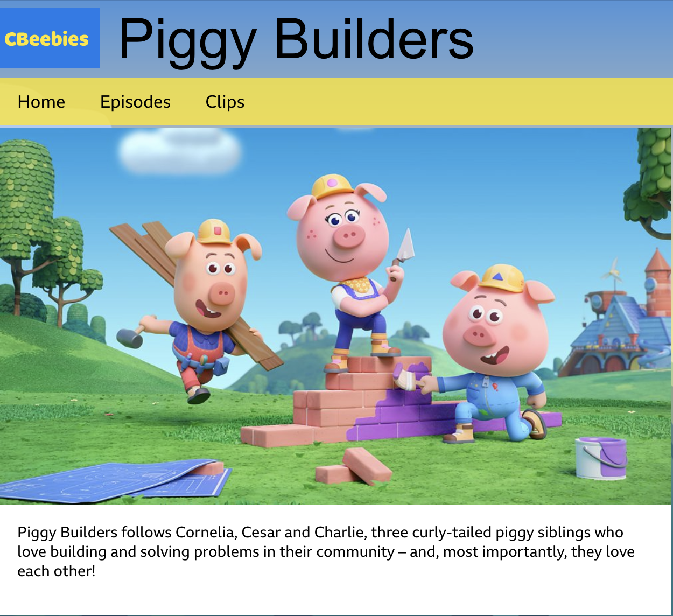This screenshot has height=616, width=673.
Task: Open the Home menu item
Action: (x=41, y=102)
